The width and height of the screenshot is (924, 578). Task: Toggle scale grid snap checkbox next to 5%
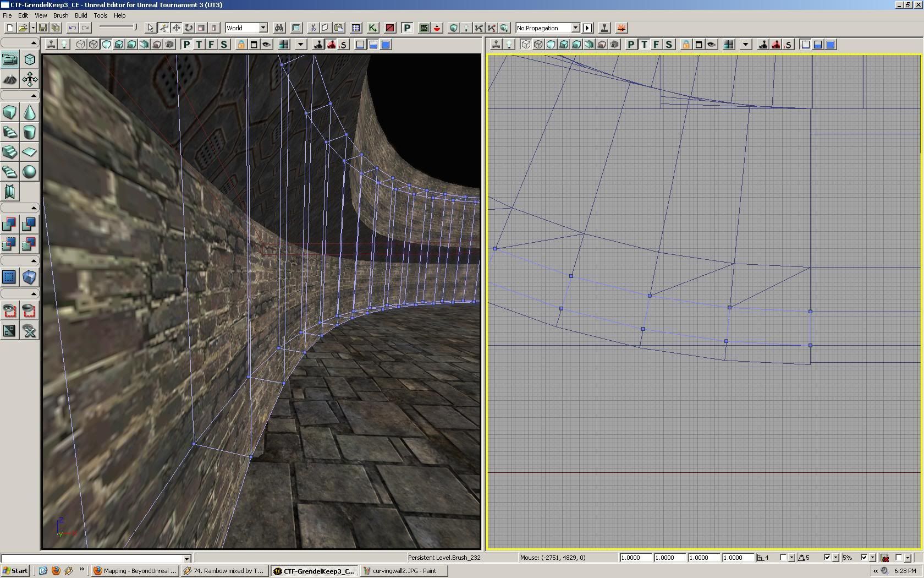click(864, 558)
